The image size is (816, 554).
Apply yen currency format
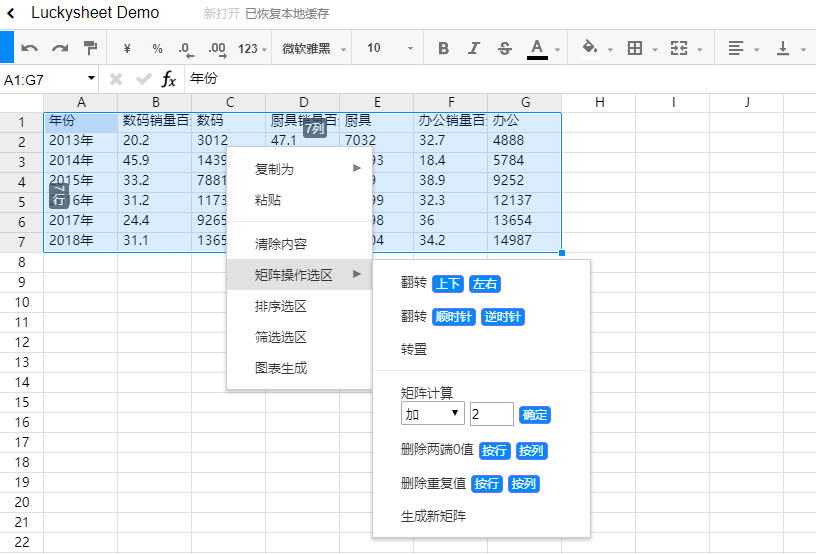127,48
